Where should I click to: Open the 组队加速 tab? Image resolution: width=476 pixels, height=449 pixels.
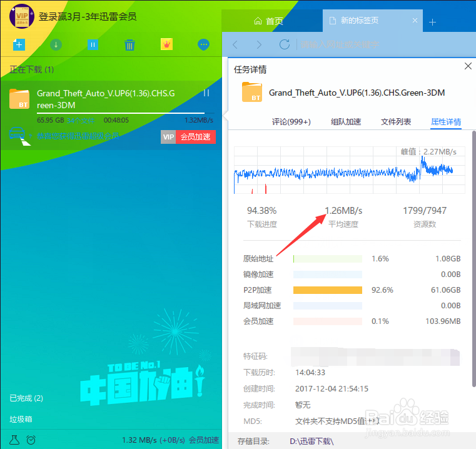tap(346, 122)
